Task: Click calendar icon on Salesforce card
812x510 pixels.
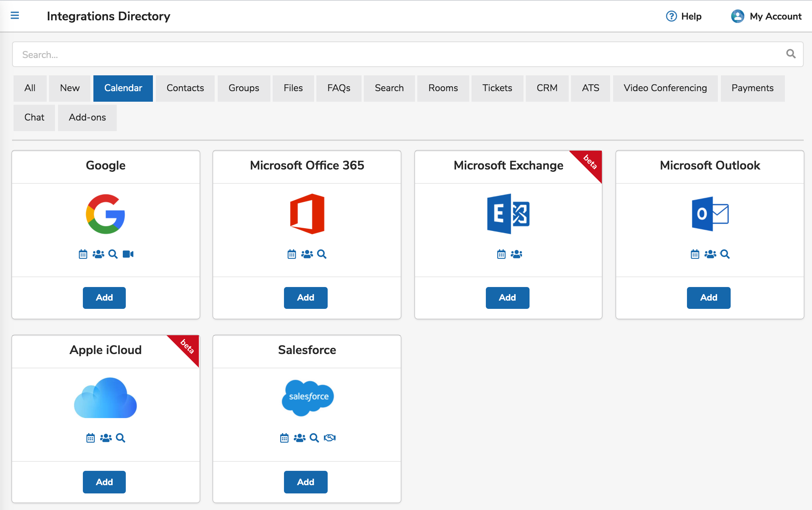Action: click(284, 438)
